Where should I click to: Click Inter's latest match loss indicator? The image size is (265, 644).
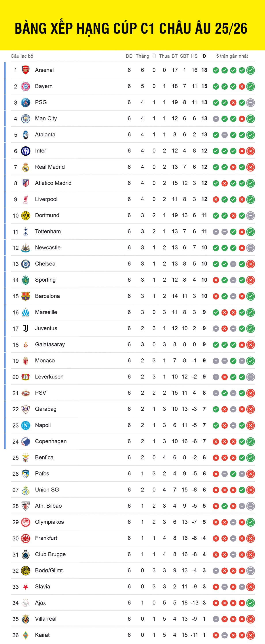(x=250, y=151)
